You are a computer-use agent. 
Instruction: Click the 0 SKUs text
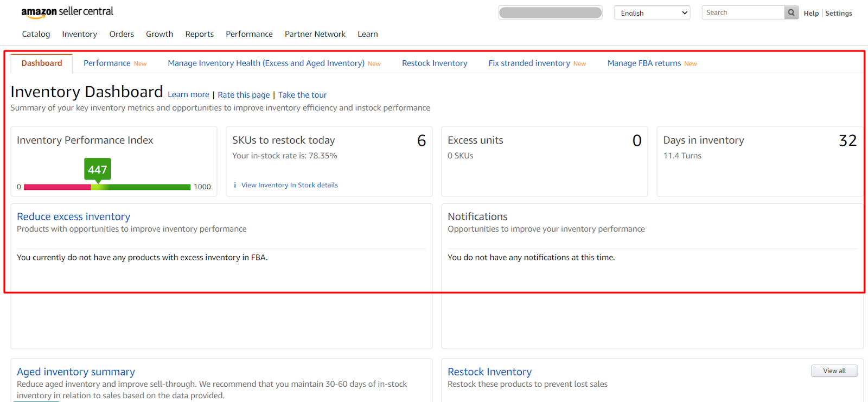pos(461,156)
